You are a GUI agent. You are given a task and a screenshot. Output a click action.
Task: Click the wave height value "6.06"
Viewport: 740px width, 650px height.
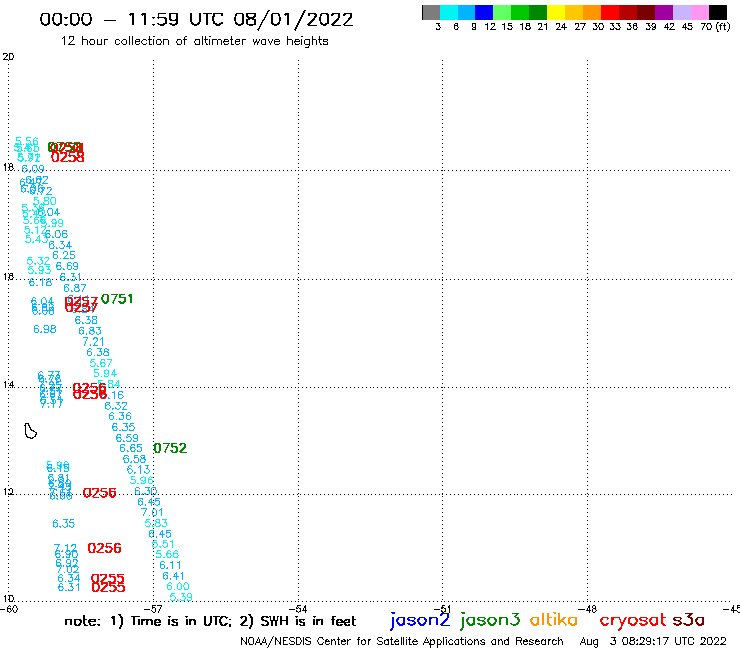57,234
